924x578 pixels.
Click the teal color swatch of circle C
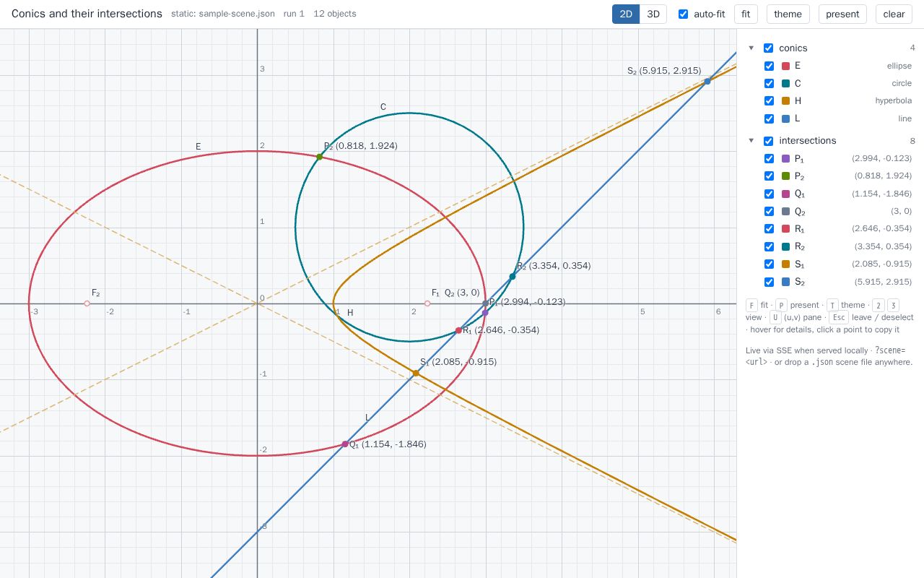(786, 83)
